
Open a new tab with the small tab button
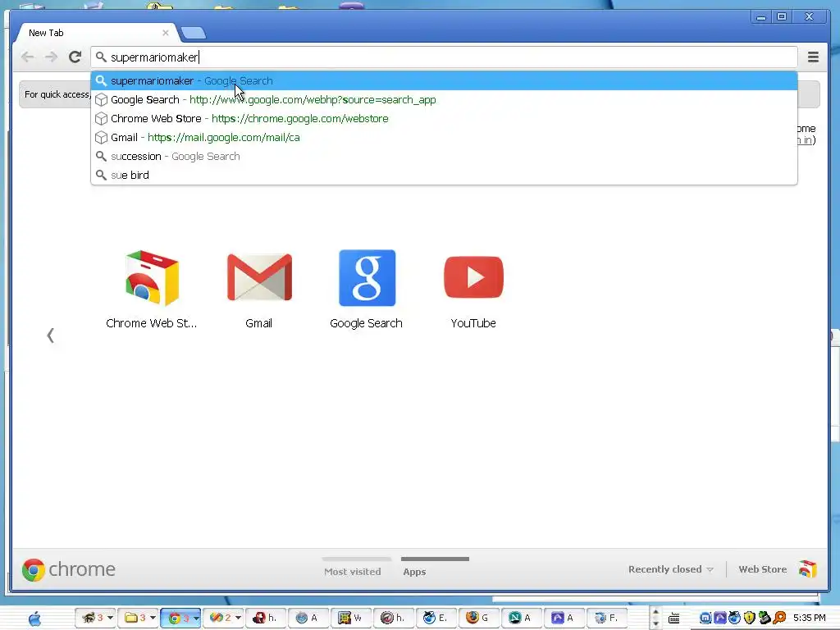click(x=194, y=33)
